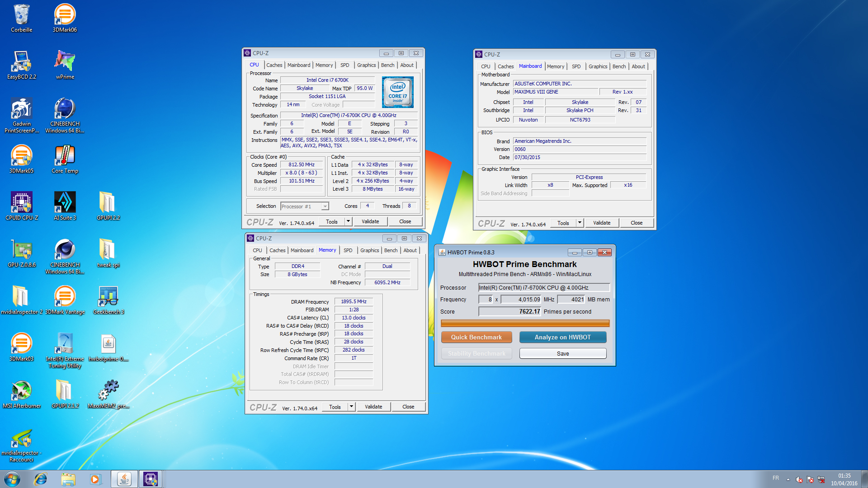Viewport: 868px width, 488px height.
Task: Click the DRAM Frequency value 1895.5 MHz
Action: tap(354, 301)
